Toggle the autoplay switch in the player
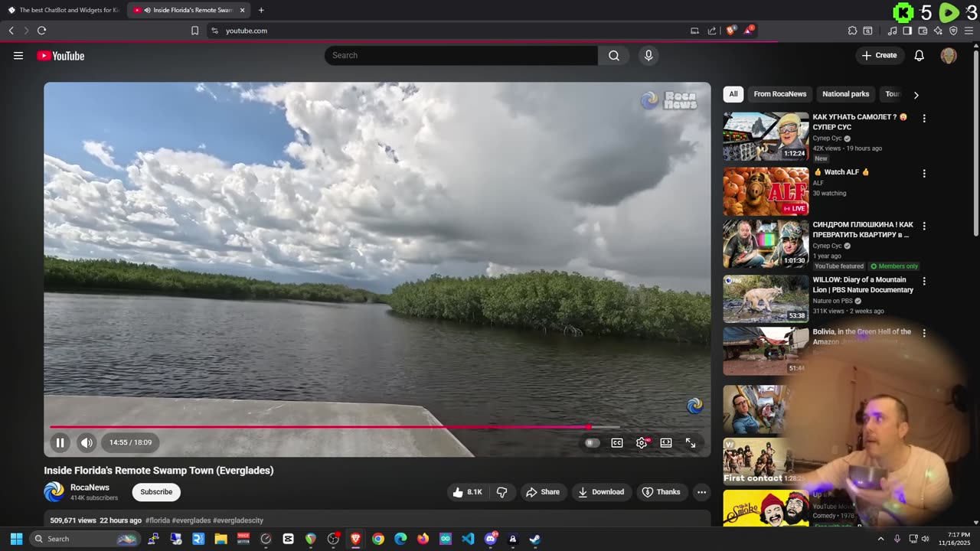The width and height of the screenshot is (980, 551). pyautogui.click(x=592, y=442)
